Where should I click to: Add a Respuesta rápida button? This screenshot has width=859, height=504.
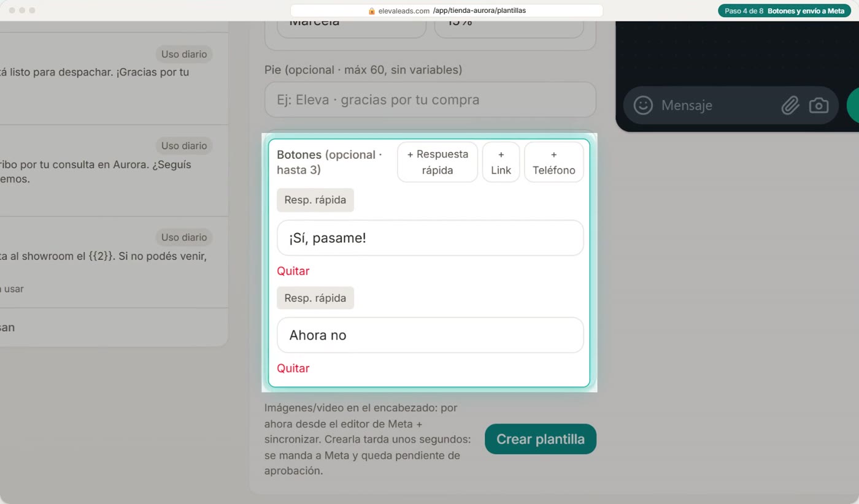(437, 162)
